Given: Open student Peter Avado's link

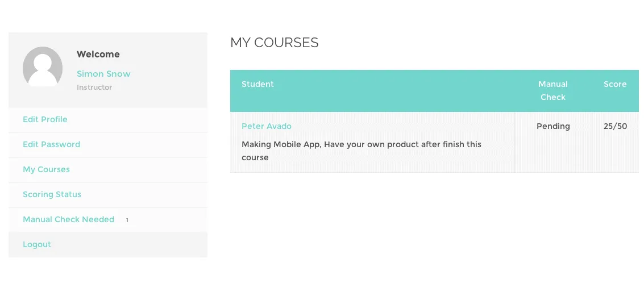Looking at the screenshot, I should click(x=266, y=126).
